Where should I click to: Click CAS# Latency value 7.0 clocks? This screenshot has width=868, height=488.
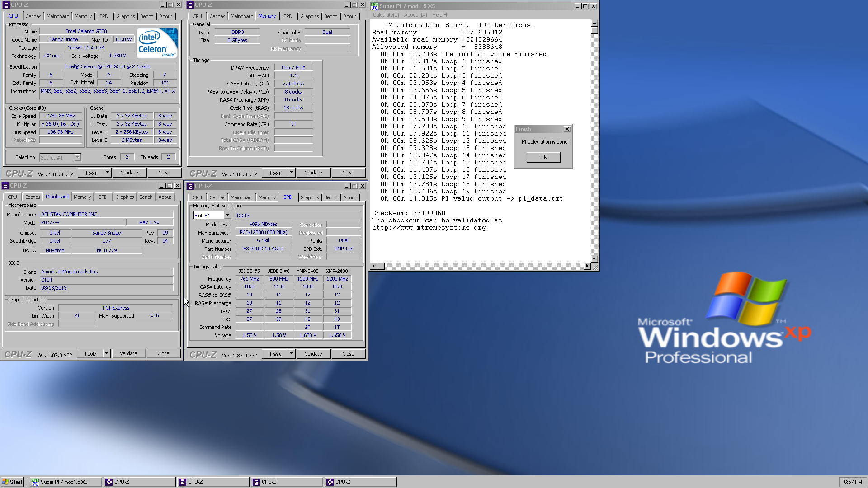click(293, 84)
